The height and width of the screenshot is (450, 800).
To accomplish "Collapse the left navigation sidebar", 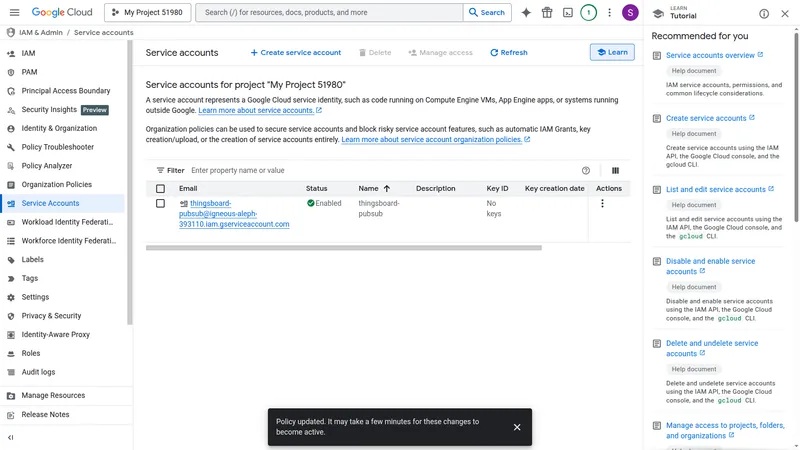I will tap(11, 437).
